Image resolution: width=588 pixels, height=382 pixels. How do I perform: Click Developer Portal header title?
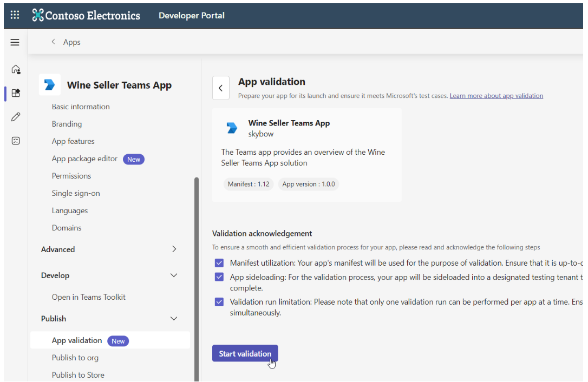192,15
